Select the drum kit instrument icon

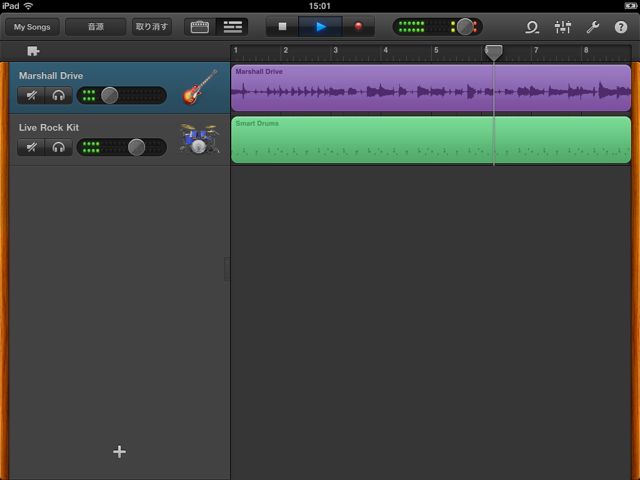[x=200, y=138]
